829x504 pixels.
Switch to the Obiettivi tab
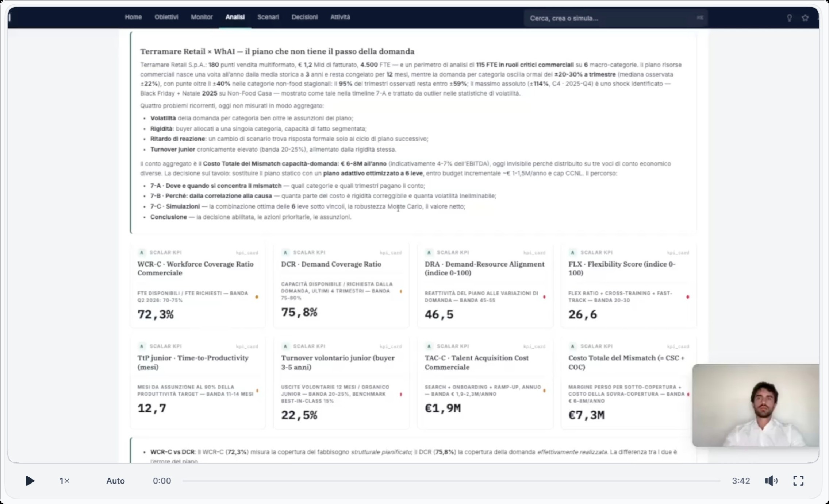coord(166,17)
